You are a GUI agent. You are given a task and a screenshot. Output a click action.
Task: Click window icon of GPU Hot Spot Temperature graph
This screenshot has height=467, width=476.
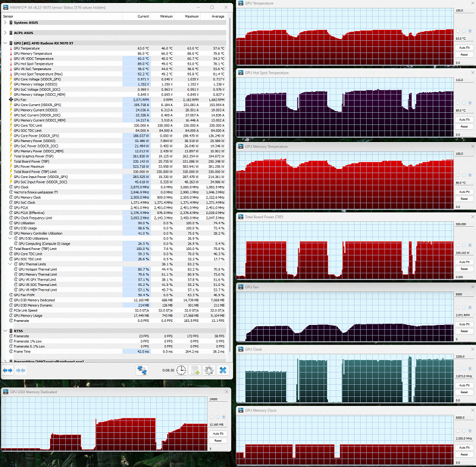tap(240, 73)
